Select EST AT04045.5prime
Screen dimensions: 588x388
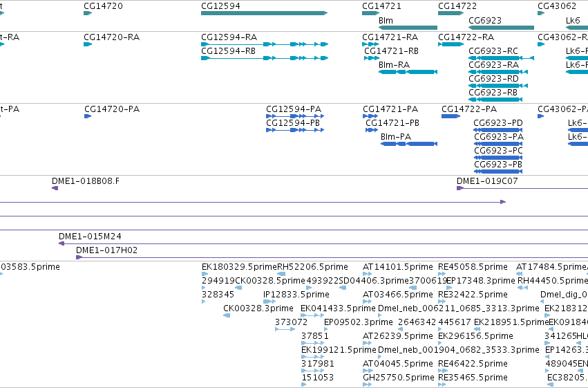tap(397, 364)
